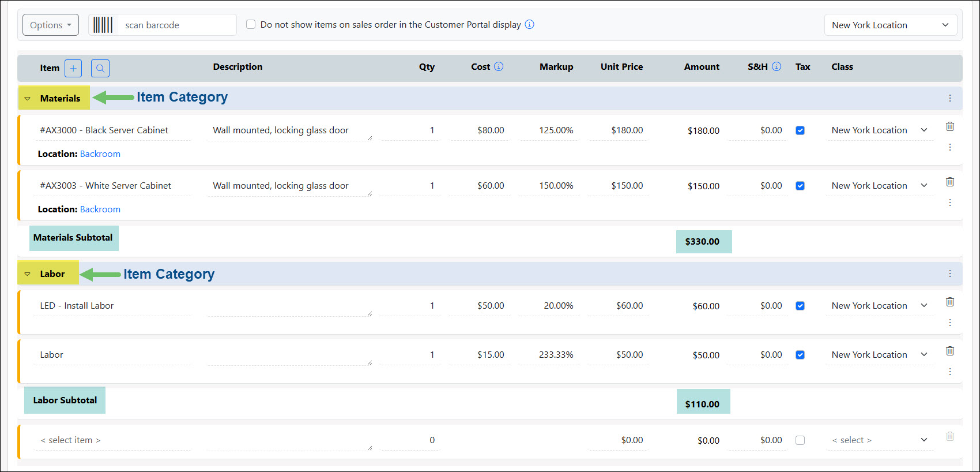The width and height of the screenshot is (980, 472).
Task: Open more options for White Server Cabinet row
Action: point(950,203)
